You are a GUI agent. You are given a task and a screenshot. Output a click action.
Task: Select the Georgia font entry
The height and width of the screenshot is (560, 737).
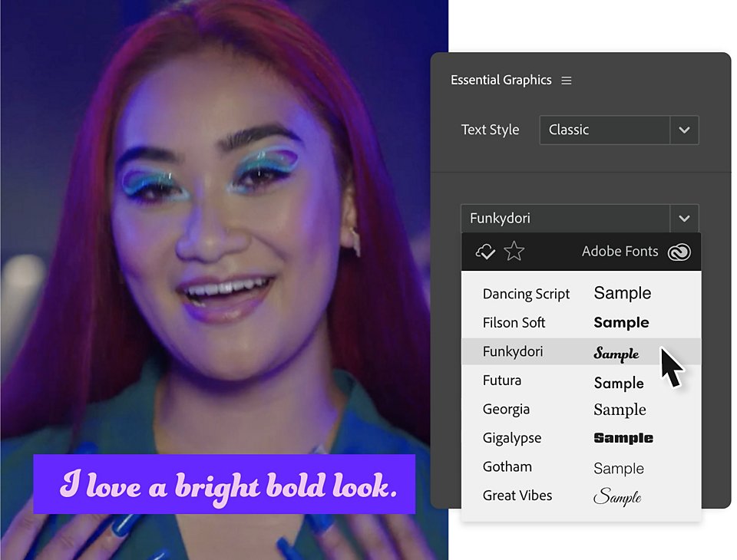pos(581,409)
